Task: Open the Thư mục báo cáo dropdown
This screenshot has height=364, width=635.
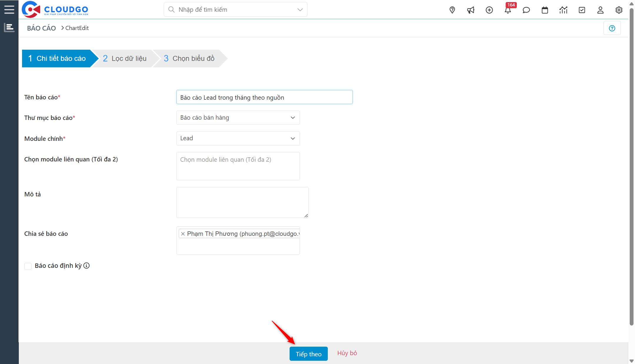Action: pyautogui.click(x=238, y=117)
